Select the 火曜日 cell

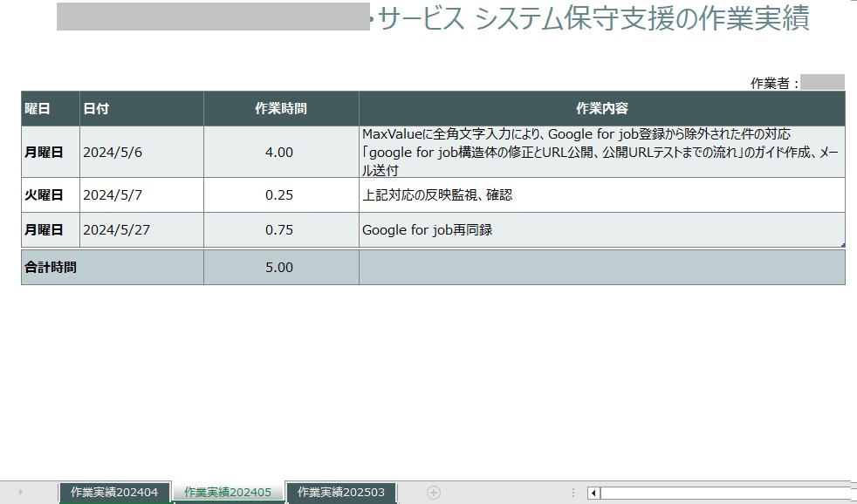tap(51, 195)
